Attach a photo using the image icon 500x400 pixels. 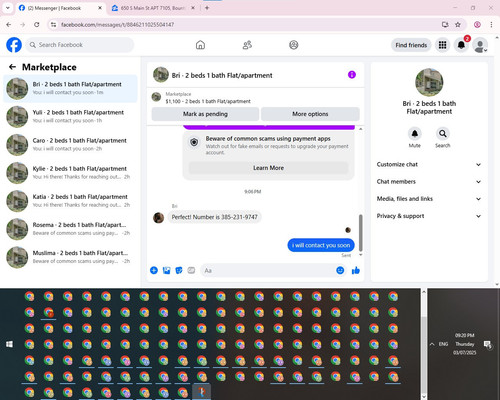click(166, 270)
